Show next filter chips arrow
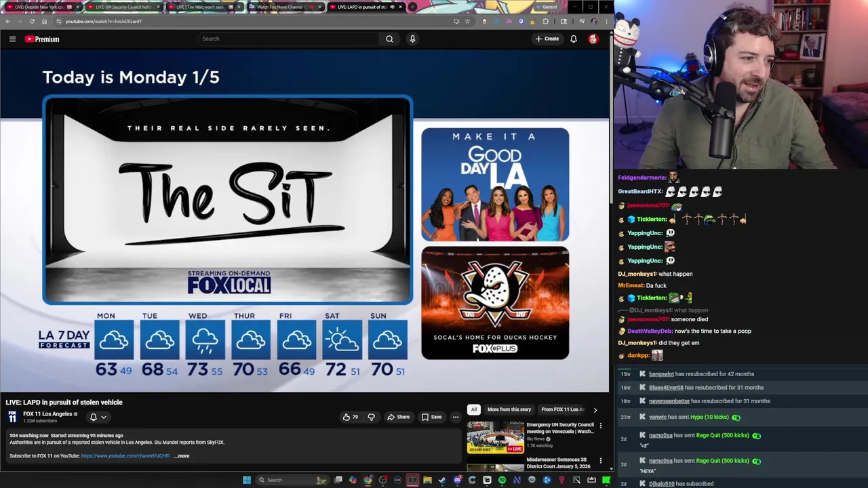 pyautogui.click(x=595, y=409)
